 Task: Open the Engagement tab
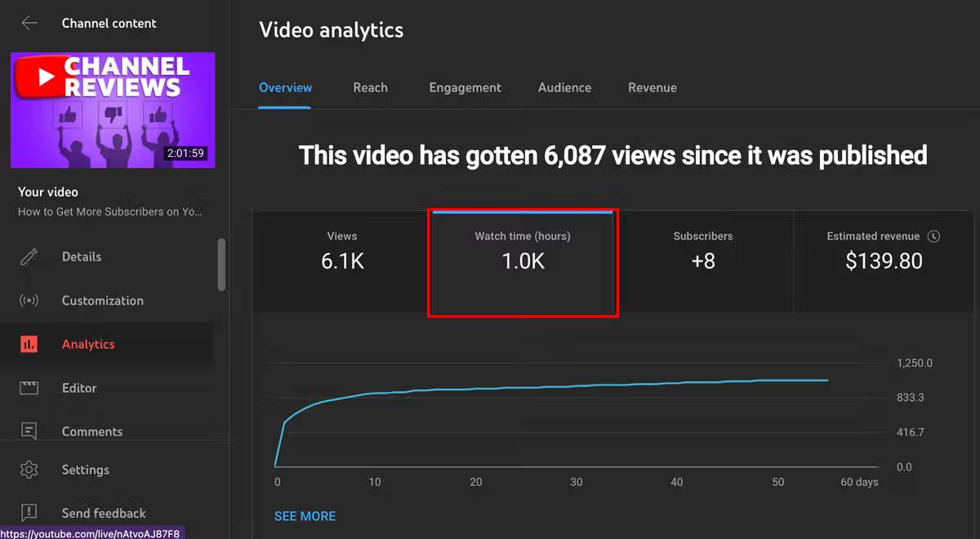coord(465,87)
